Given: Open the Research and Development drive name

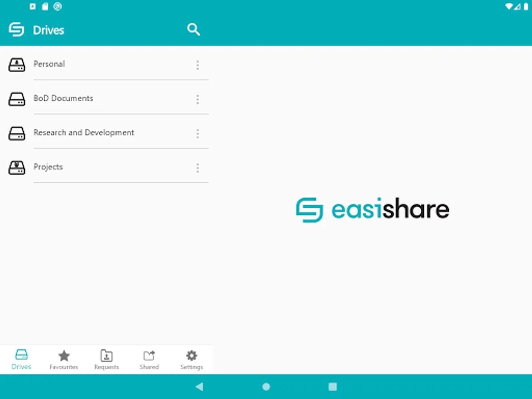Looking at the screenshot, I should (x=84, y=132).
